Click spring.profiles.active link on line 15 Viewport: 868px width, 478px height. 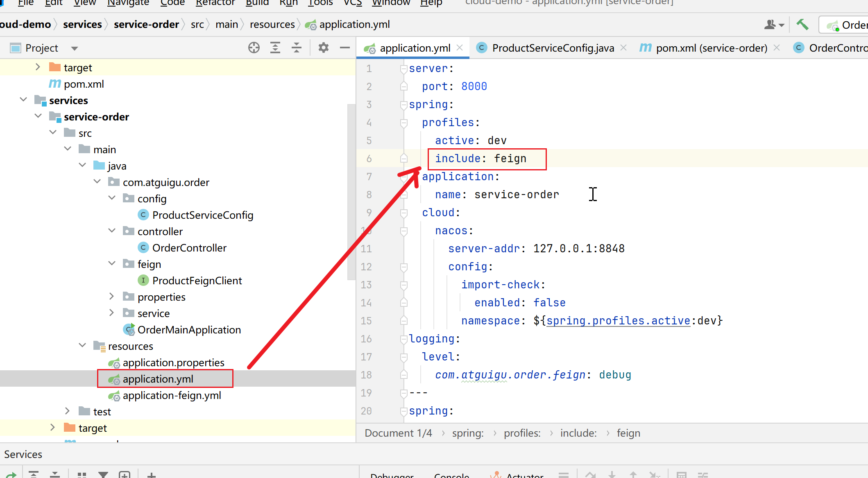(618, 321)
